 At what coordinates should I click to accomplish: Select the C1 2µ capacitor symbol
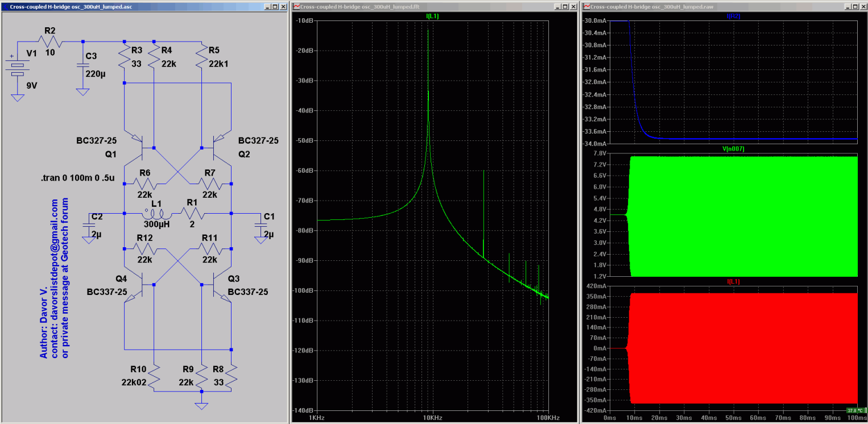(x=262, y=226)
